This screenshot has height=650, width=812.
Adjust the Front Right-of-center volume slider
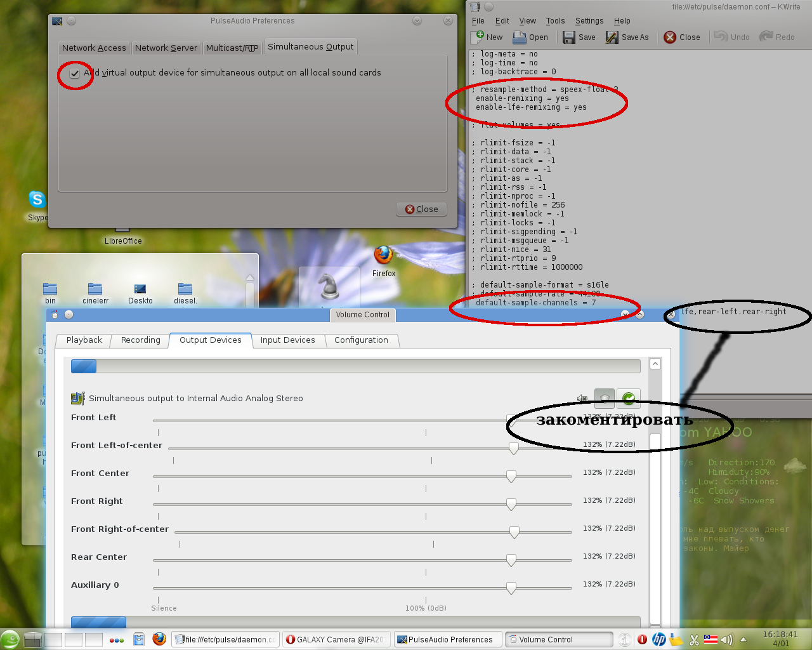514,532
